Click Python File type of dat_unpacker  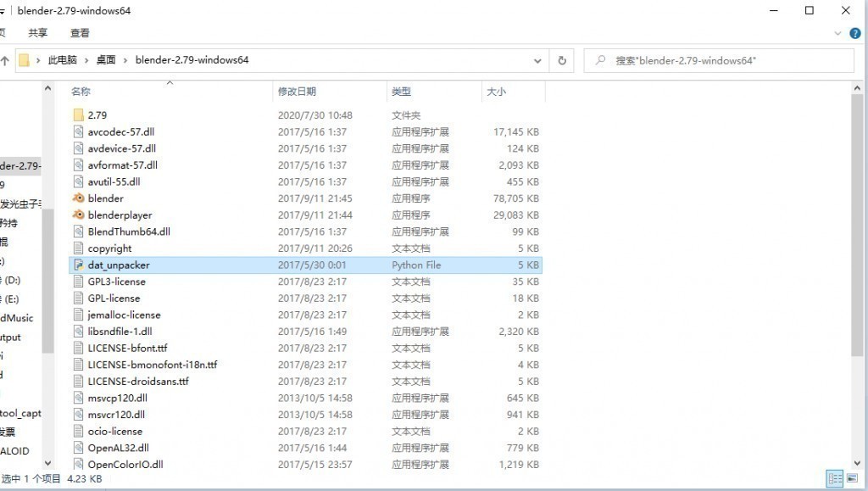point(416,265)
